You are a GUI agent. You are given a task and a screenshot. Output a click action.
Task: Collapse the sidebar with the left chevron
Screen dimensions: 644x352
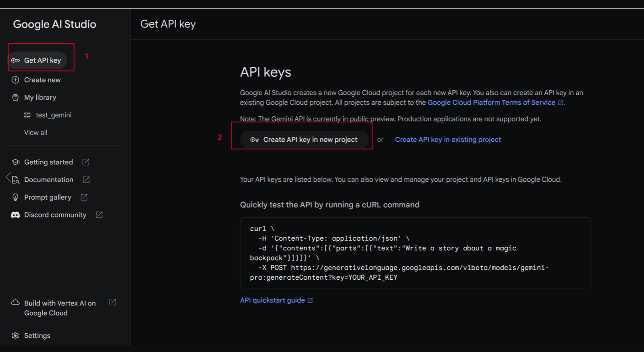(x=8, y=177)
